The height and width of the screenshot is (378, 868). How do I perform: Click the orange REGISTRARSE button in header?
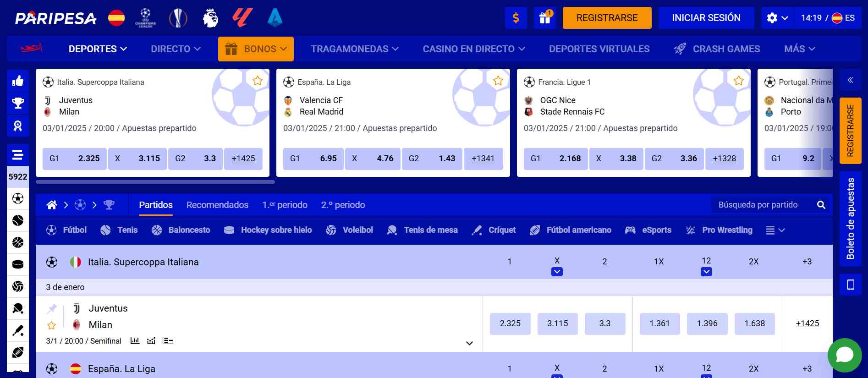coord(607,18)
